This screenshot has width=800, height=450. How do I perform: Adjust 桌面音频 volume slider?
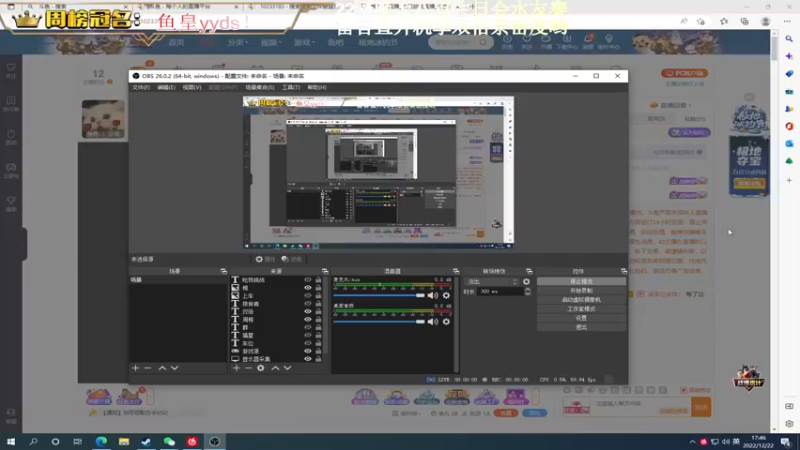[x=379, y=322]
